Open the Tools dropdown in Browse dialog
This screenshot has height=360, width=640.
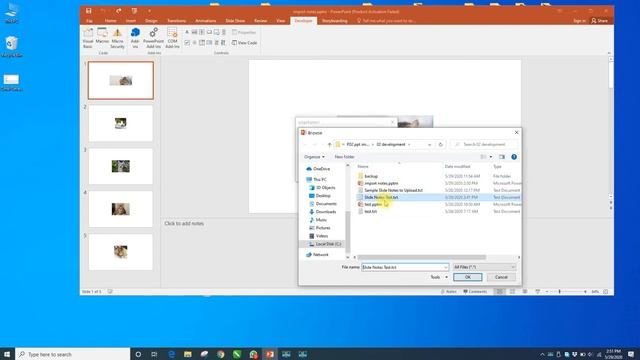(x=439, y=277)
